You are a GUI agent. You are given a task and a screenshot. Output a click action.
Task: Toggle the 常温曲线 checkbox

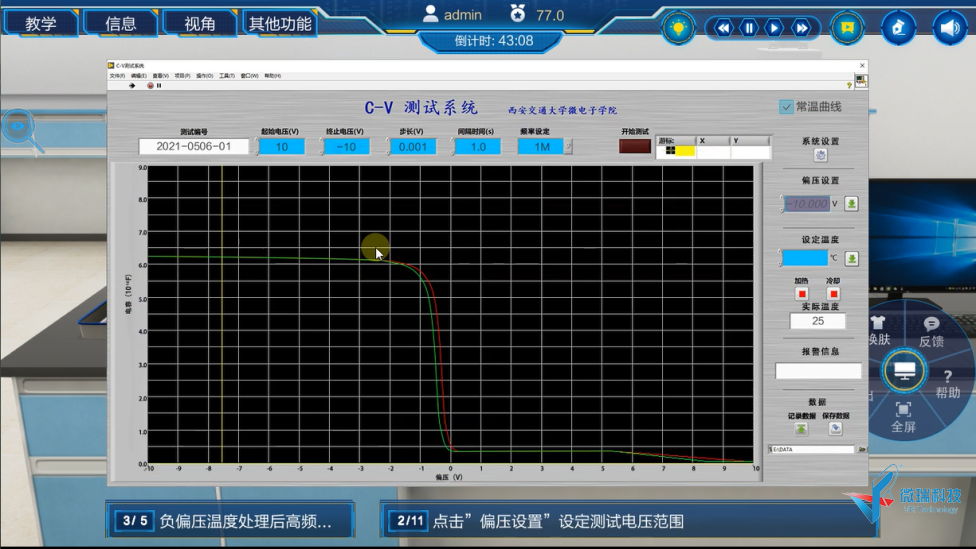(x=786, y=107)
